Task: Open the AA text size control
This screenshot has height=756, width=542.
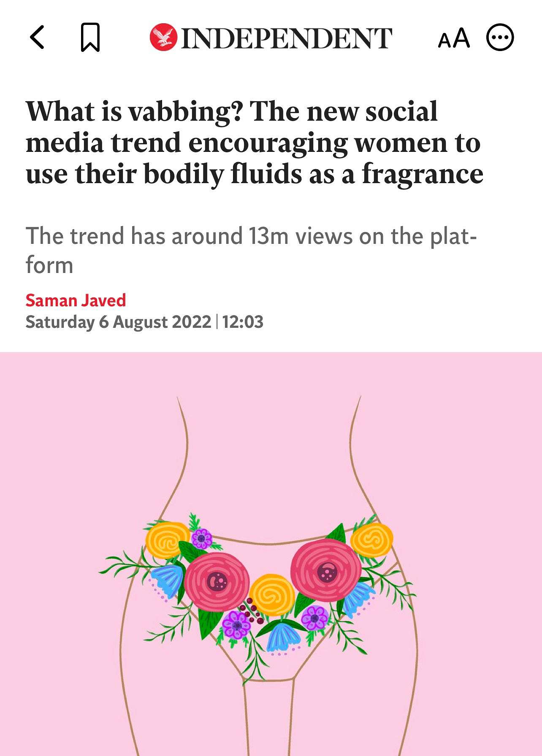Action: tap(454, 38)
